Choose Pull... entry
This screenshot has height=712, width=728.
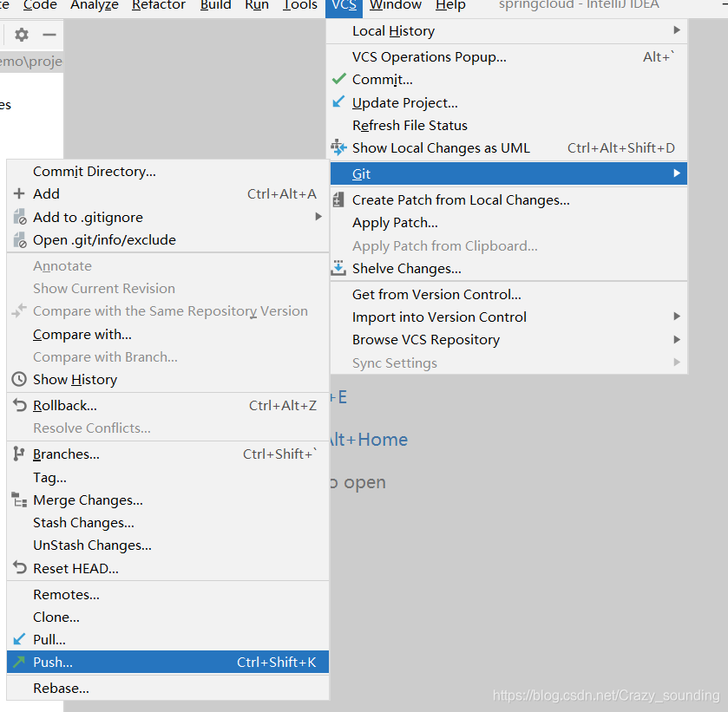pyautogui.click(x=167, y=639)
